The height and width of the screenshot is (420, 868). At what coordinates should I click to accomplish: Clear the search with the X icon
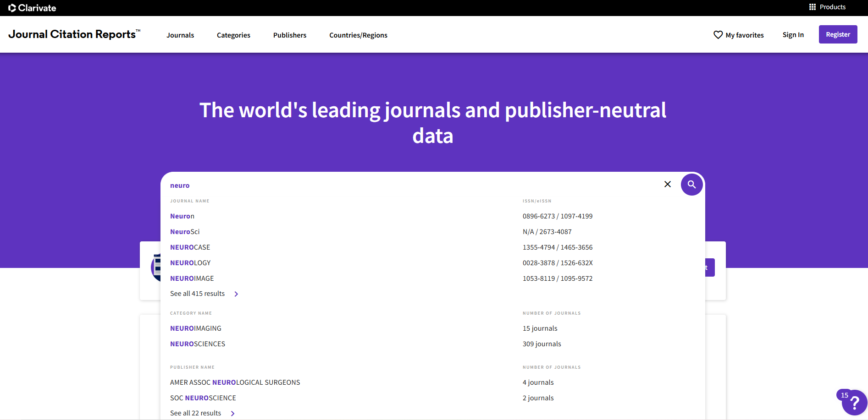click(668, 184)
